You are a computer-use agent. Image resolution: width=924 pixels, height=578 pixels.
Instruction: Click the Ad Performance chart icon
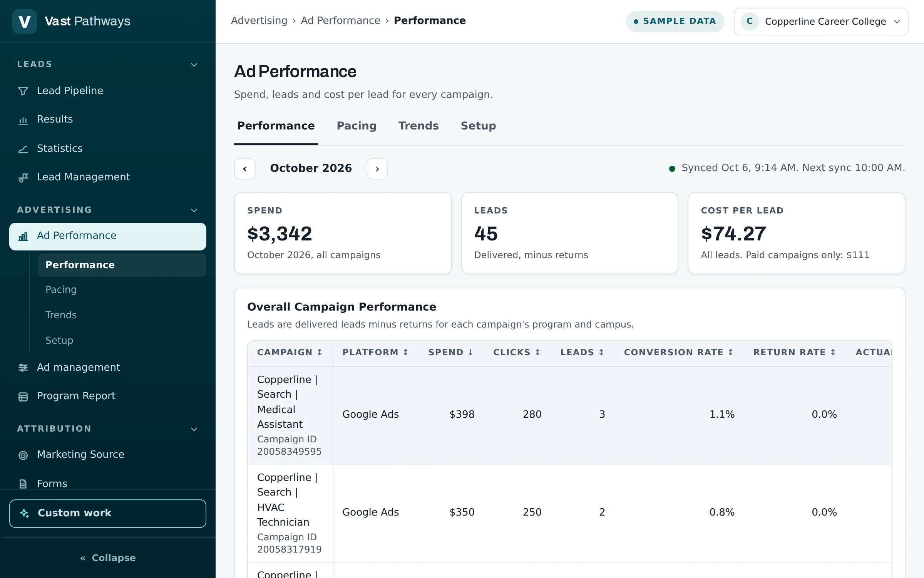23,237
